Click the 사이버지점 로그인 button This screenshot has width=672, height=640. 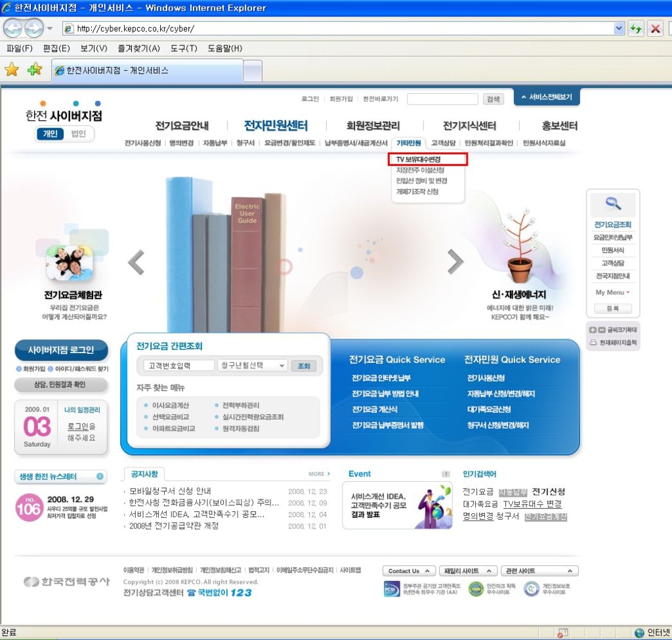click(x=61, y=351)
